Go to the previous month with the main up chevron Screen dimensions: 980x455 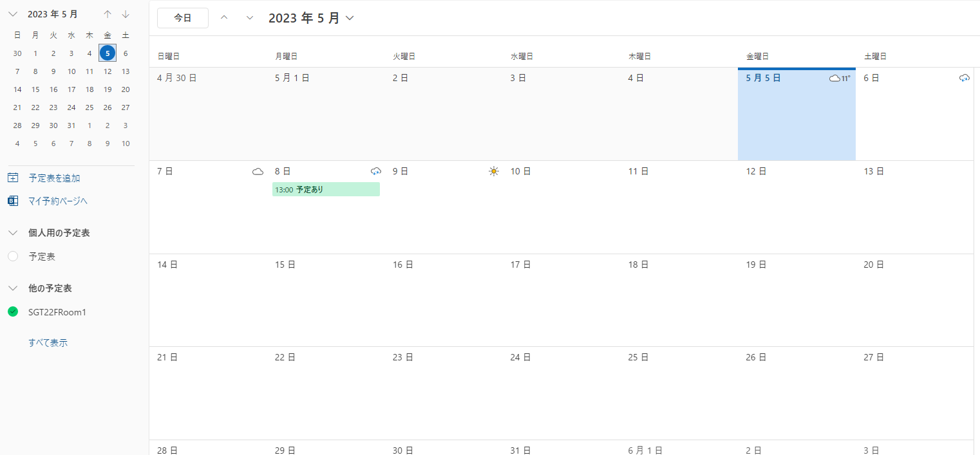[x=224, y=18]
